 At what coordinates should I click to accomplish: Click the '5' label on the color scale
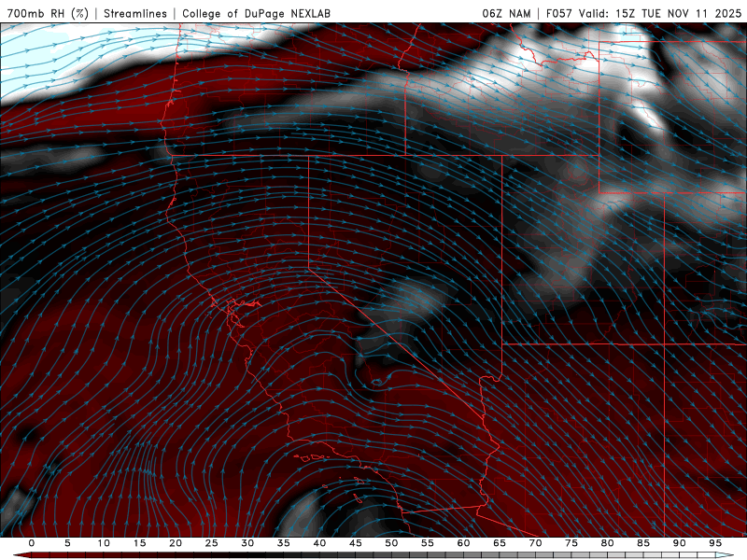67,543
